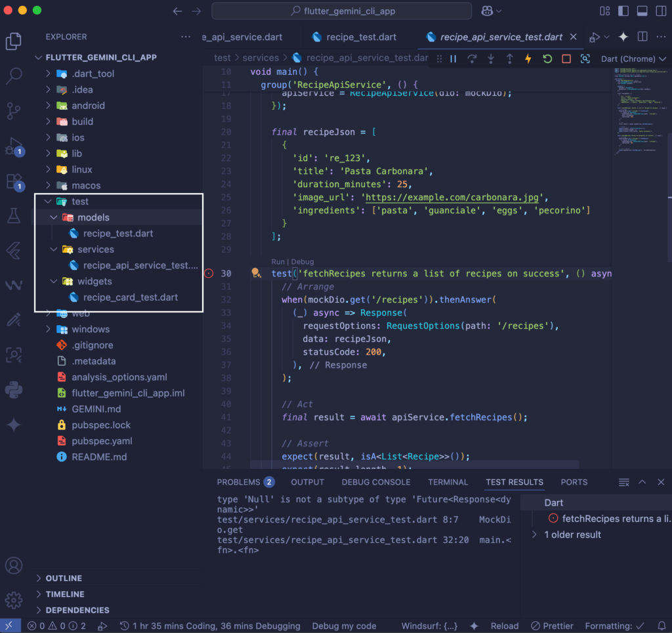
Task: Expand the android folder
Action: (48, 106)
